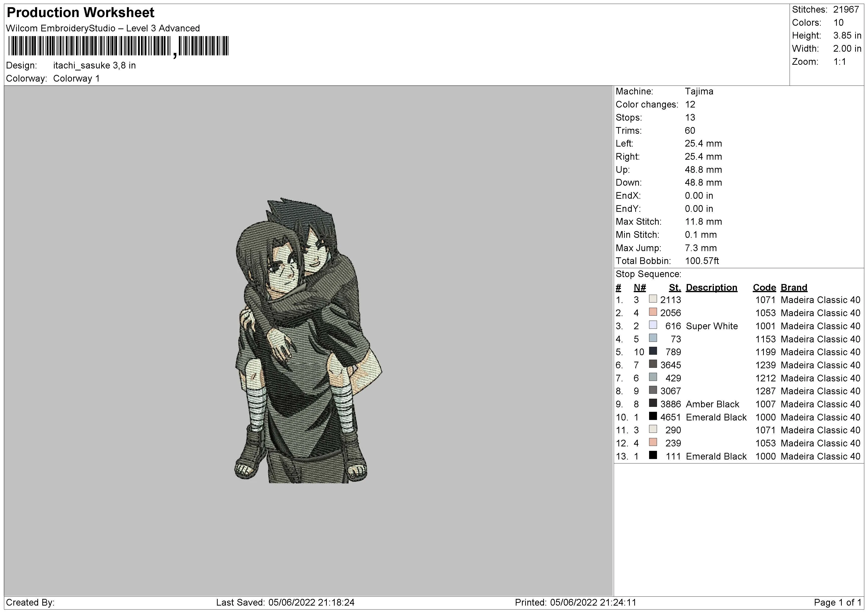Click stitch count '3886' in stop 9
The height and width of the screenshot is (613, 868).
[x=671, y=404]
